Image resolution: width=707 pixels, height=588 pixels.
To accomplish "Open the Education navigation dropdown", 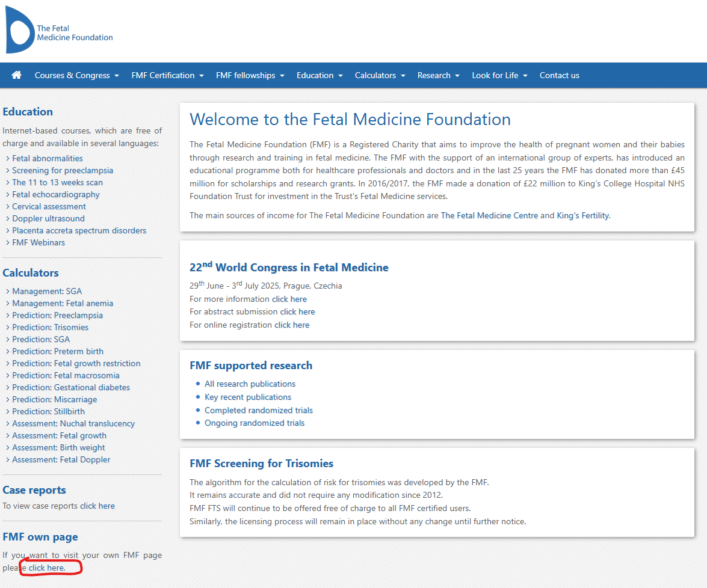I will coord(320,75).
